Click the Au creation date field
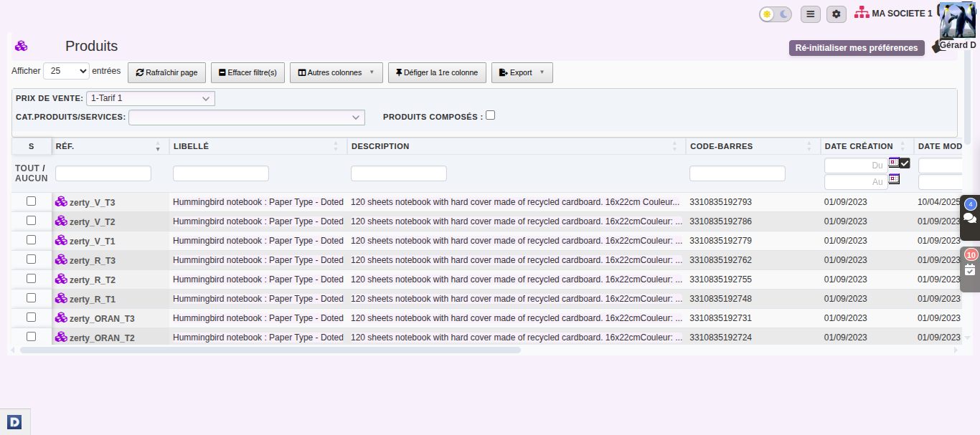This screenshot has height=435, width=980. click(856, 182)
